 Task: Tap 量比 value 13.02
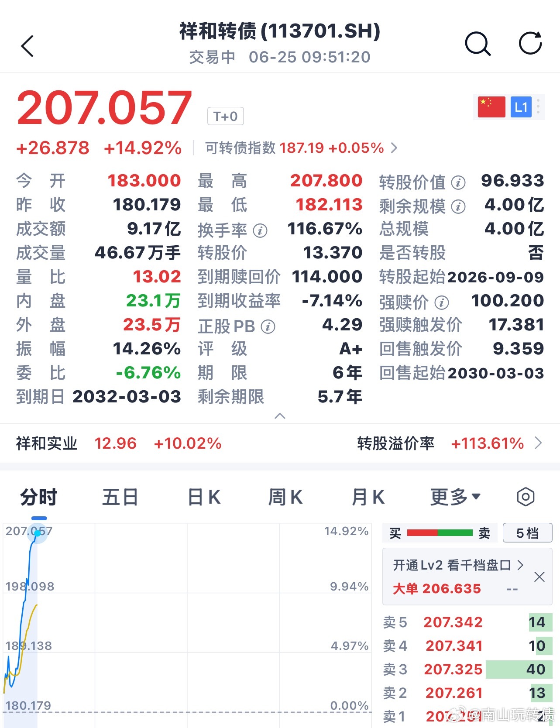157,276
